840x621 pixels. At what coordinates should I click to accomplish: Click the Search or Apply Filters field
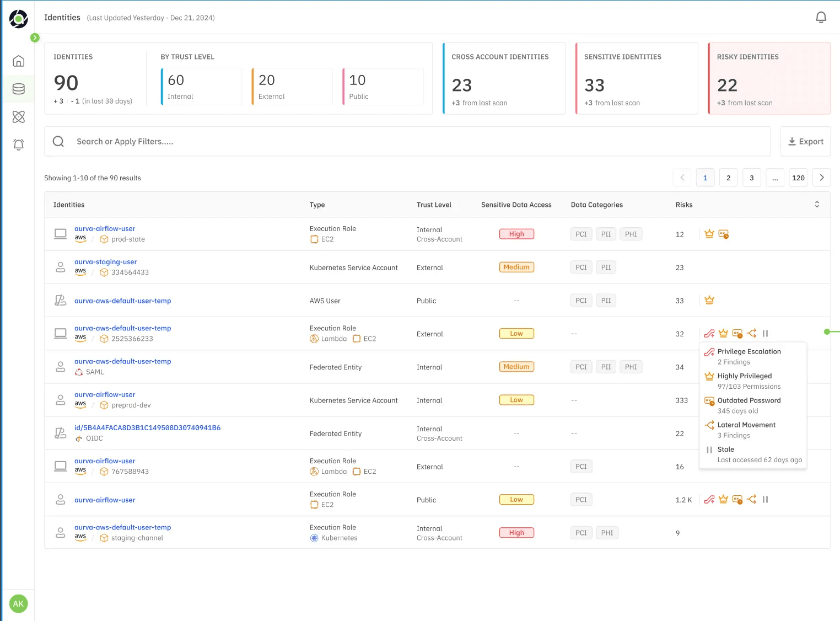[x=408, y=142]
